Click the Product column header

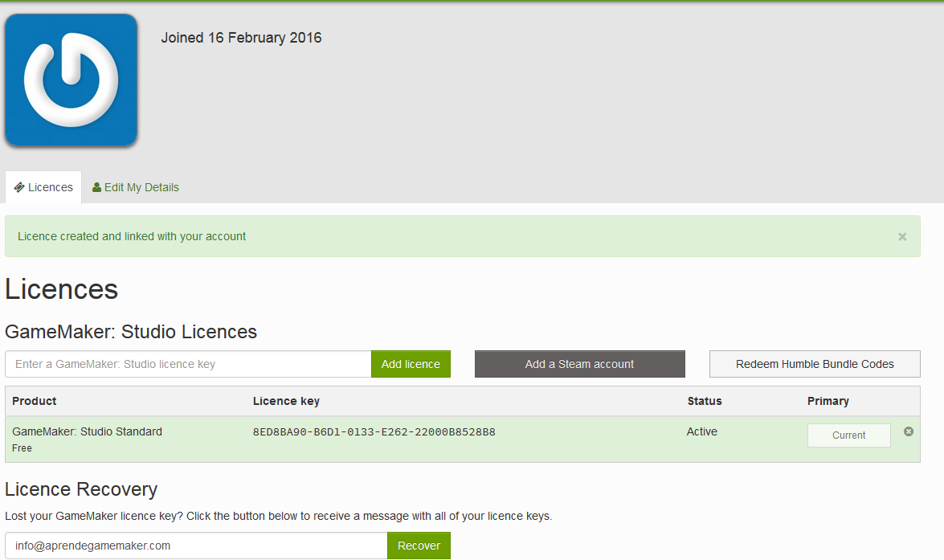pyautogui.click(x=35, y=401)
